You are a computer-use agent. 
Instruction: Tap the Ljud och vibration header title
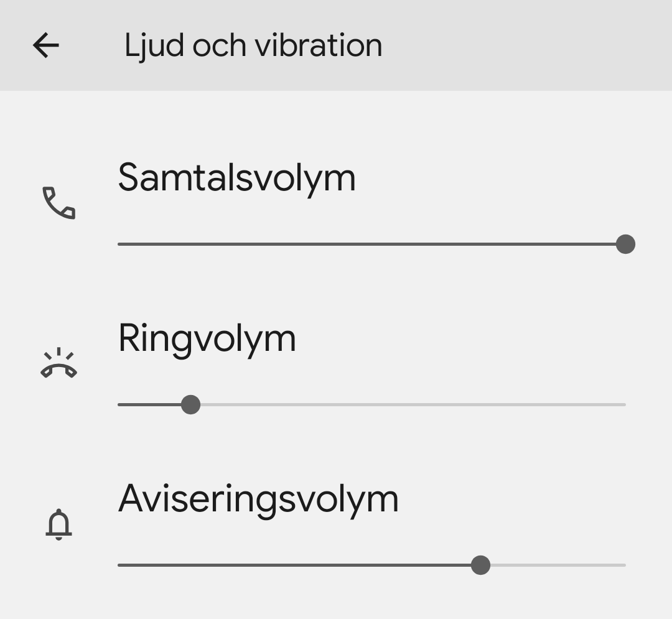tap(253, 45)
